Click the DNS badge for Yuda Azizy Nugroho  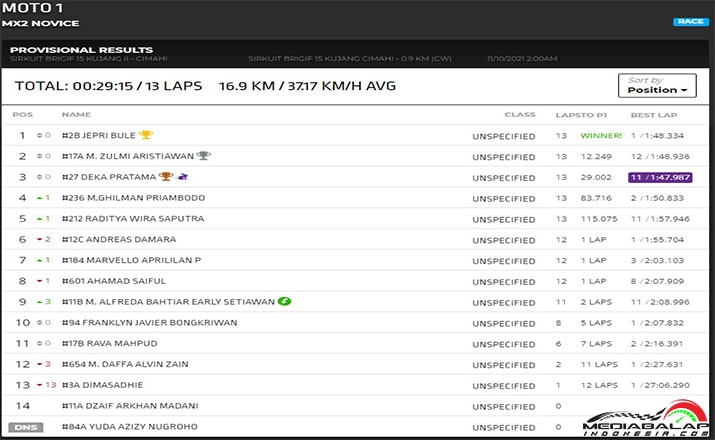pos(26,427)
